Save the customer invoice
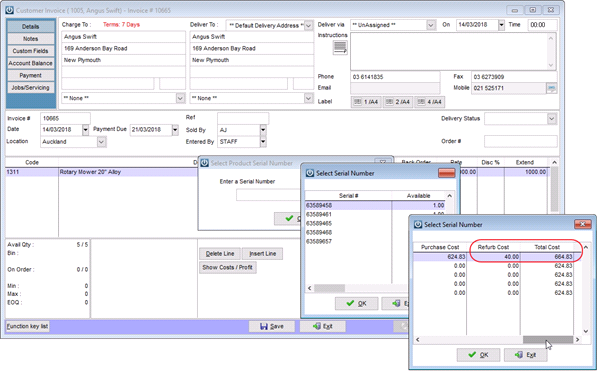 [272, 326]
